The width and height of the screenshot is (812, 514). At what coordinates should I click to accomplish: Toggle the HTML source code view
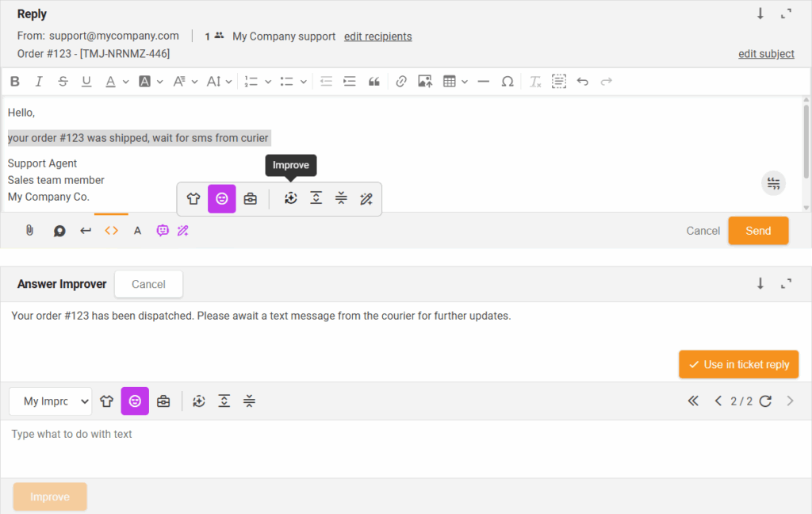click(111, 230)
